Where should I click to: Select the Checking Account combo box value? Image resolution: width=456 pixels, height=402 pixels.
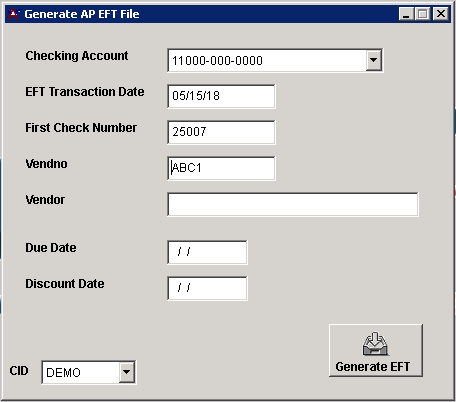coord(267,60)
